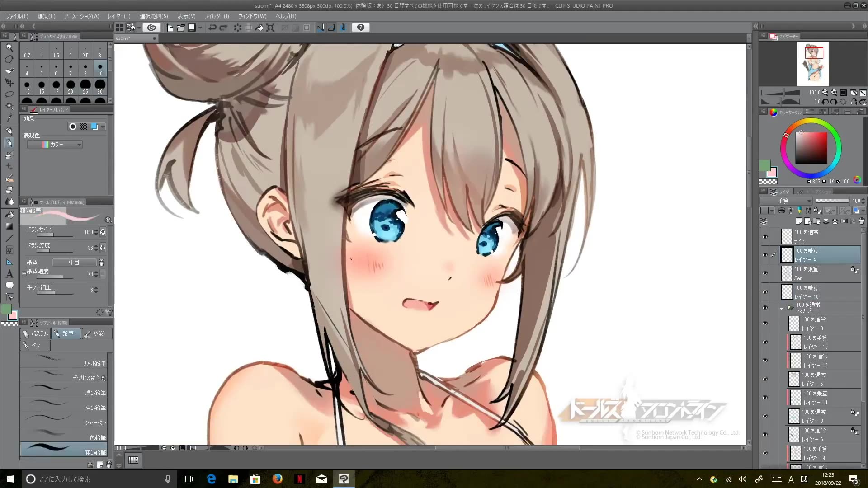
Task: Select the Text tool
Action: [9, 274]
